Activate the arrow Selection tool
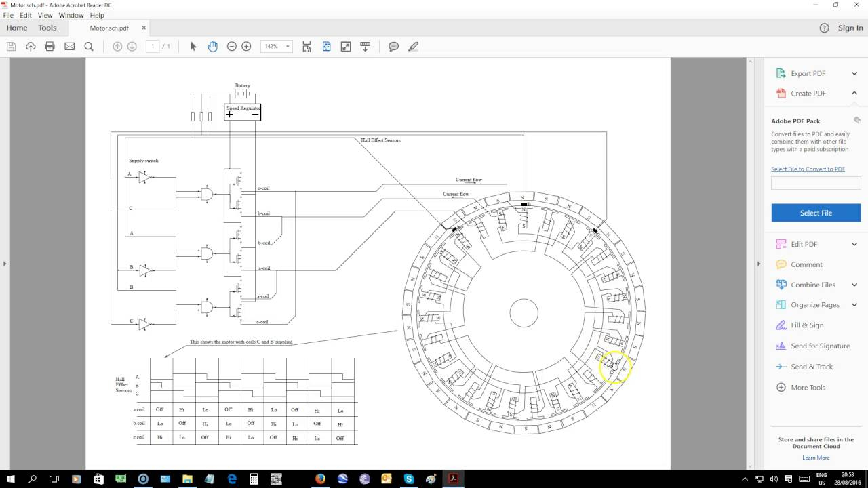This screenshot has height=488, width=868. [x=193, y=46]
